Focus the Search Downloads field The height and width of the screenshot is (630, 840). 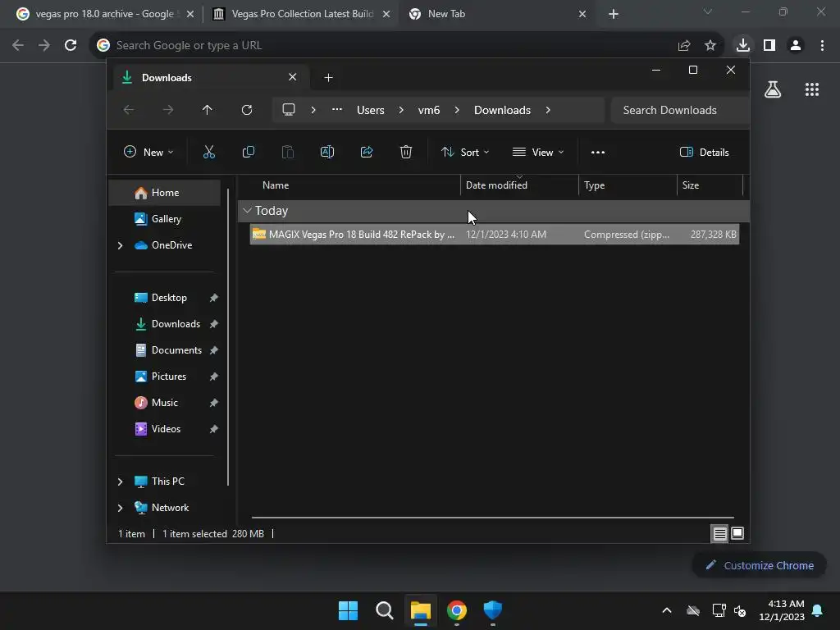pos(679,110)
